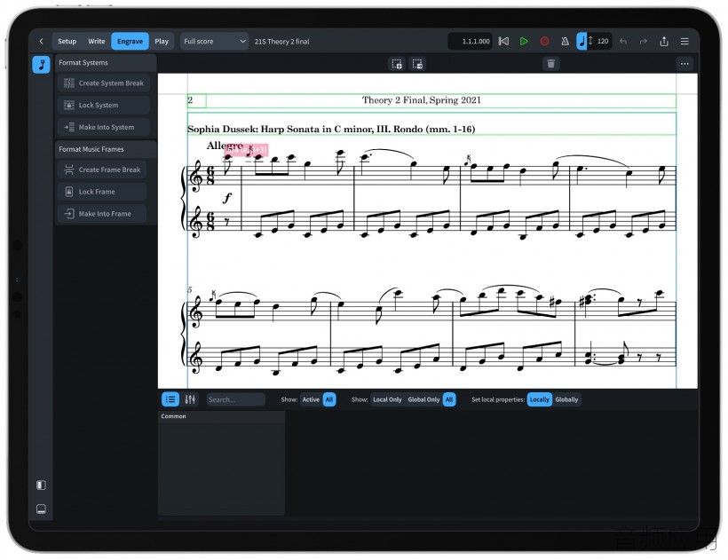Select the Graphic Editing note tool in the sidebar
Viewport: 728px width, 560px height.
tap(42, 65)
